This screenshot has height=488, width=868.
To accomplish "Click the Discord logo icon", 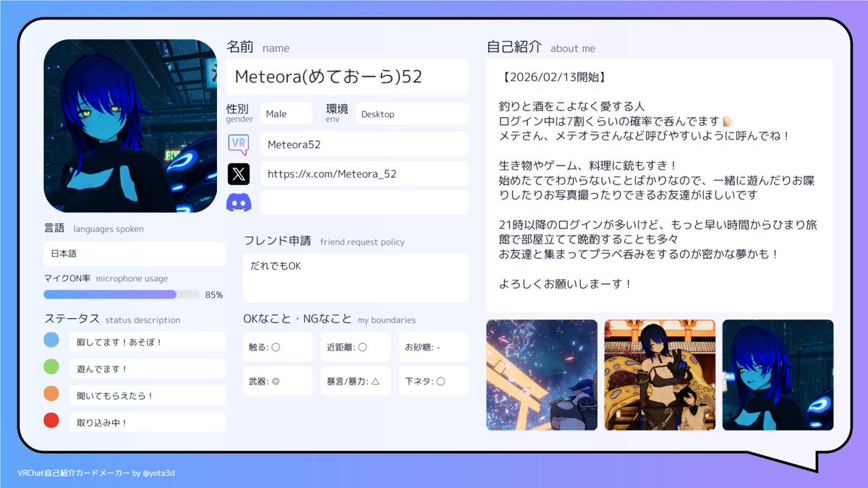I will click(x=239, y=202).
